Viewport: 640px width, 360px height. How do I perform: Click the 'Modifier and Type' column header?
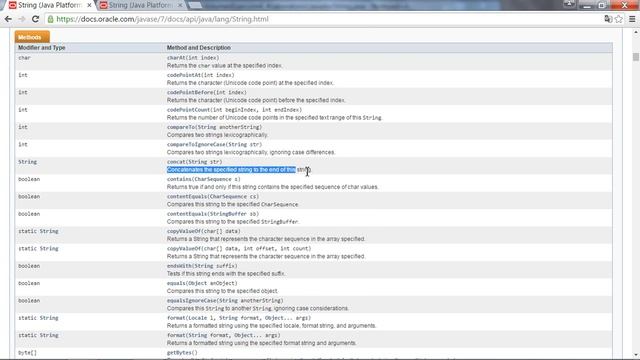[42, 48]
